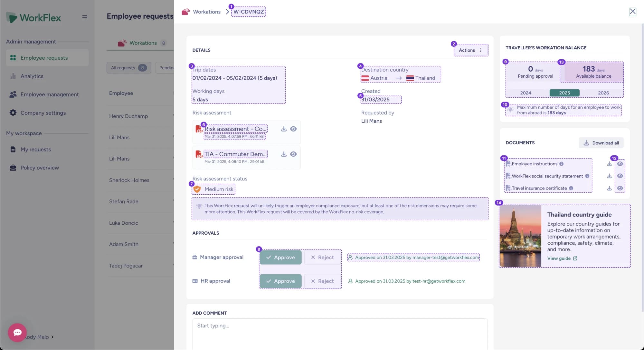
Task: Collapse the sidebar with hamburger icon
Action: pos(85,17)
